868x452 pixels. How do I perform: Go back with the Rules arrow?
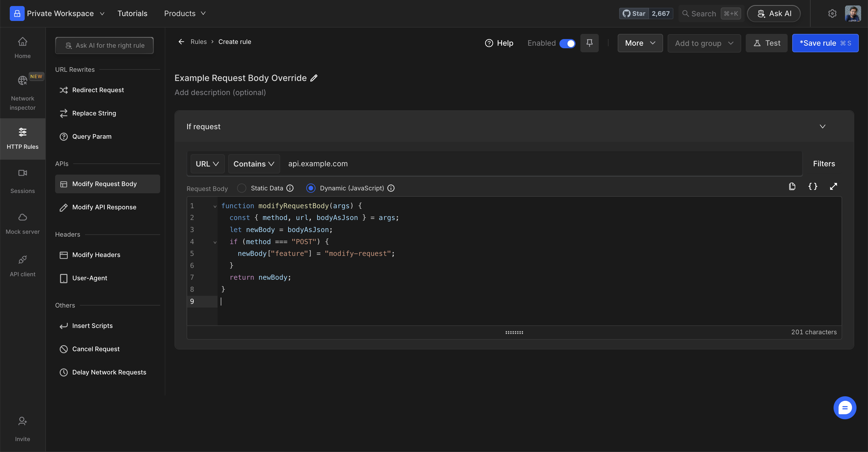(x=181, y=41)
